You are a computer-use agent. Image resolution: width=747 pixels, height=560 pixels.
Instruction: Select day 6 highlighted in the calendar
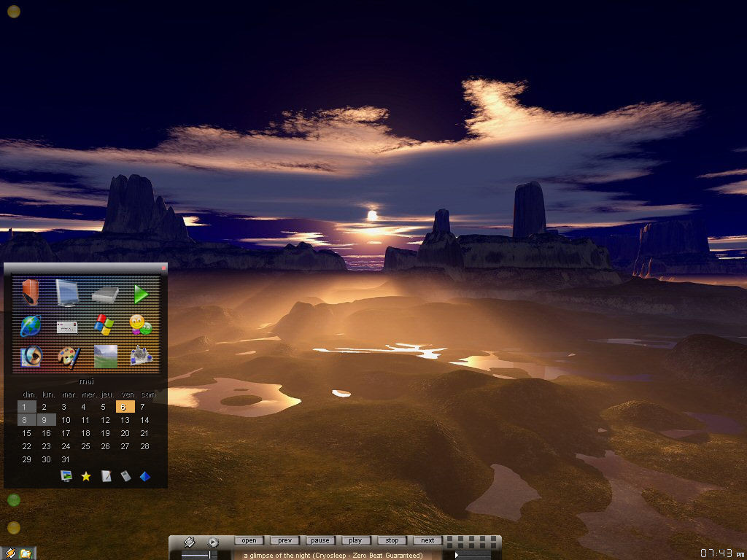(125, 407)
